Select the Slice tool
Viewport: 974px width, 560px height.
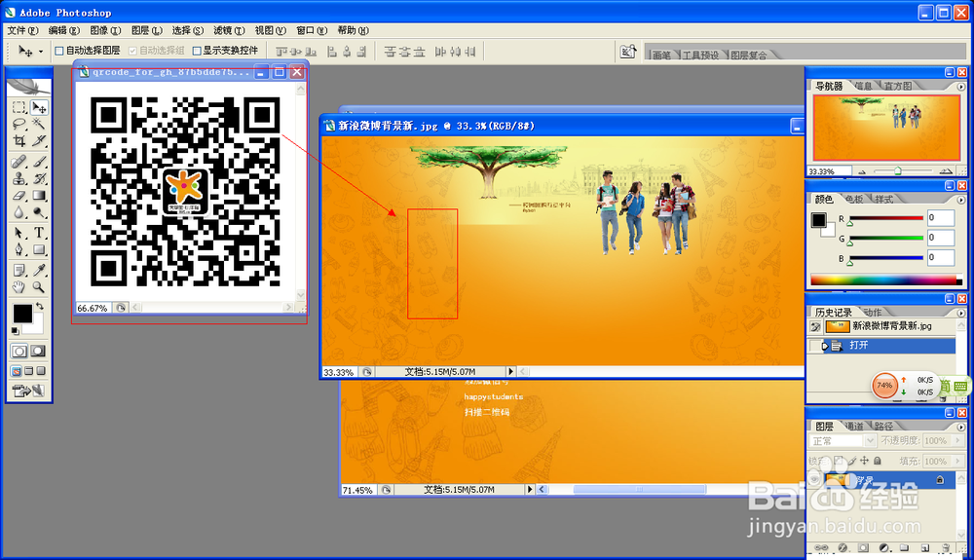click(39, 141)
